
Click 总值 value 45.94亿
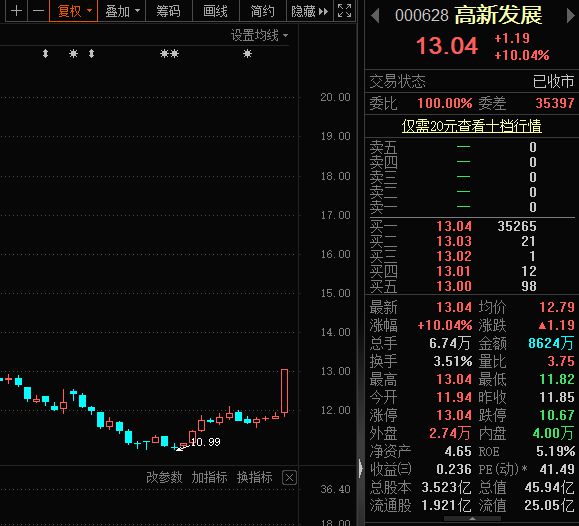pos(549,487)
